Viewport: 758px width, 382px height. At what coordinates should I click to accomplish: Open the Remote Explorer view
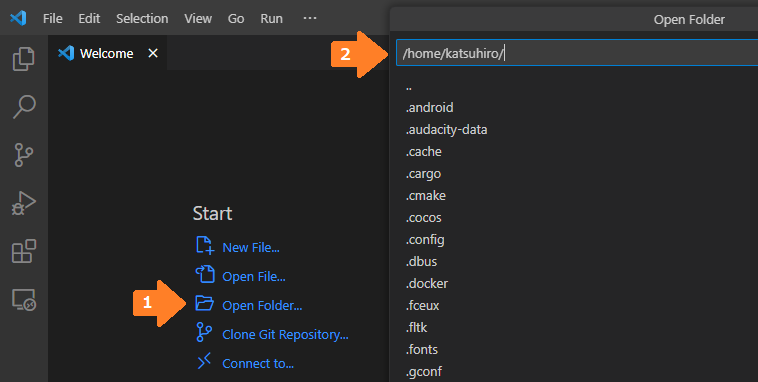(x=23, y=300)
